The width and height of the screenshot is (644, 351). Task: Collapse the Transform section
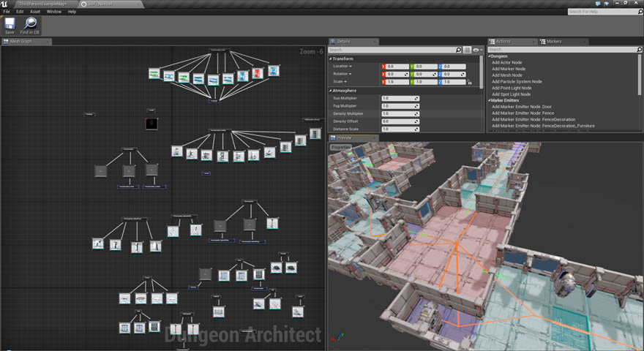(x=330, y=58)
